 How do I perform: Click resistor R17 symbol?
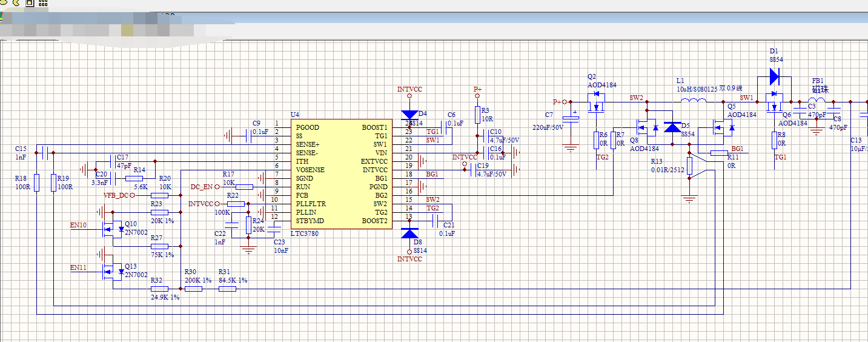[x=244, y=187]
